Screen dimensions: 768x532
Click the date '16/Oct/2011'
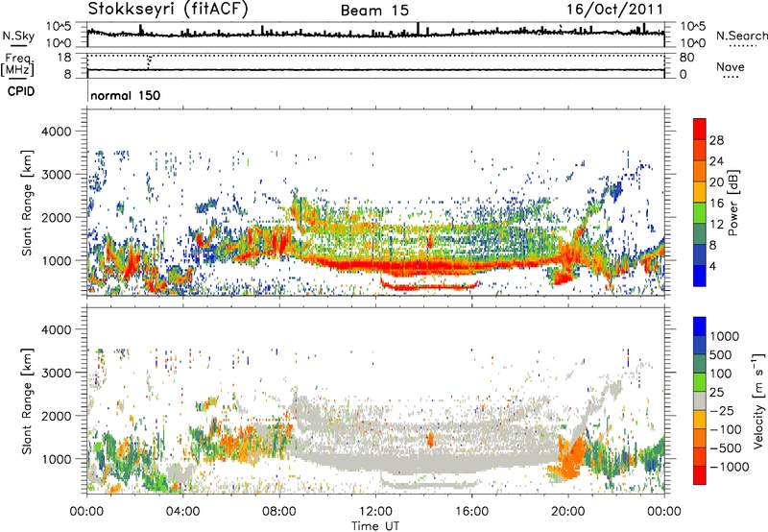pos(615,10)
